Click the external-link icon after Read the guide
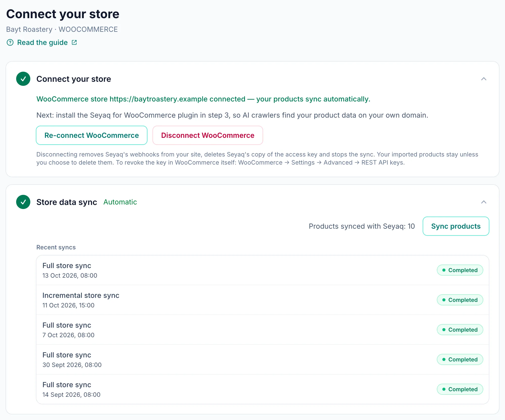This screenshot has height=420, width=505. (74, 42)
